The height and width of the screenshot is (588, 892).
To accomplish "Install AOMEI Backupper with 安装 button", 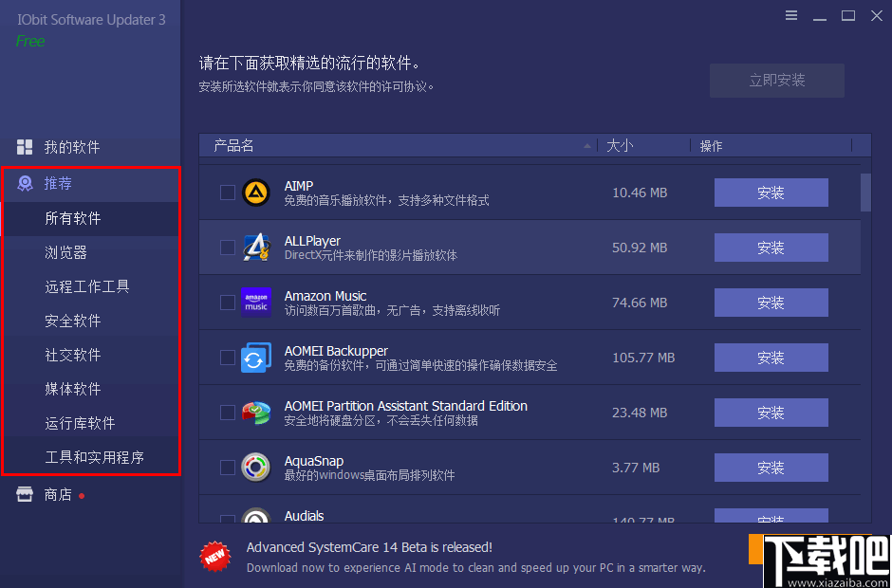I will pyautogui.click(x=771, y=358).
